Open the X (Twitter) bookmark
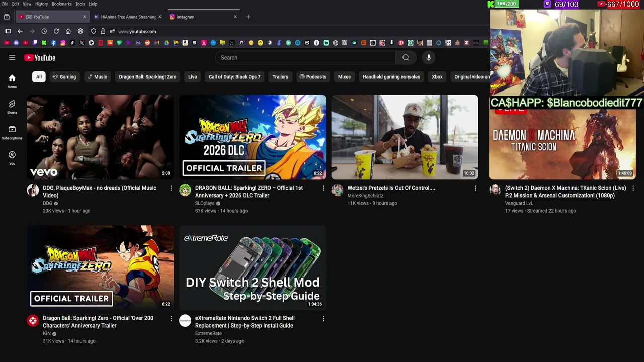The image size is (644, 362). [82, 43]
